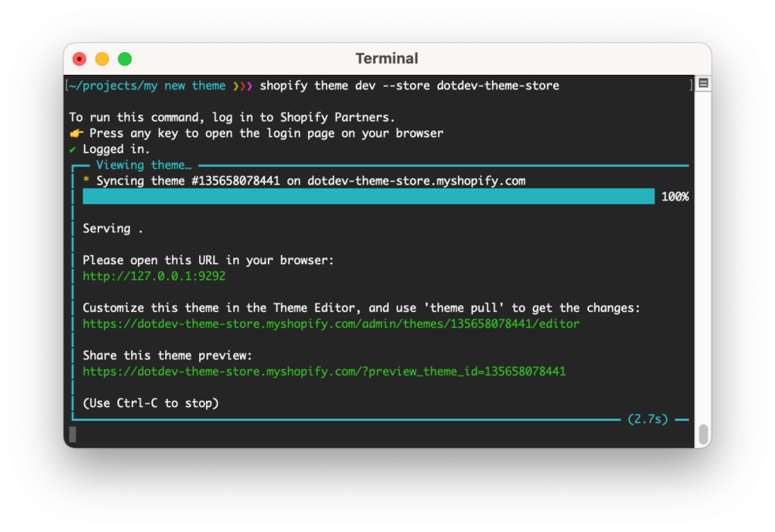Click the 100% sync progress bar
Viewport: 775px width, 532px height.
point(369,196)
